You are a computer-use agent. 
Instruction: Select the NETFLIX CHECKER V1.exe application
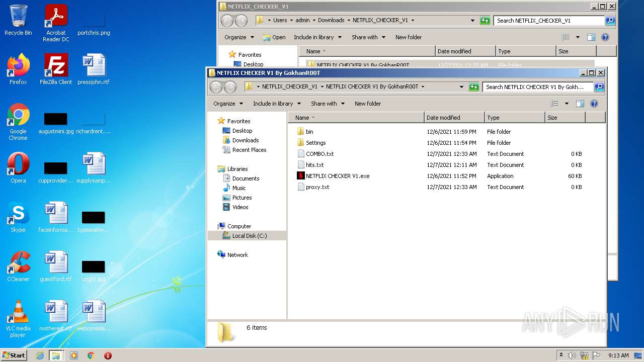(338, 176)
